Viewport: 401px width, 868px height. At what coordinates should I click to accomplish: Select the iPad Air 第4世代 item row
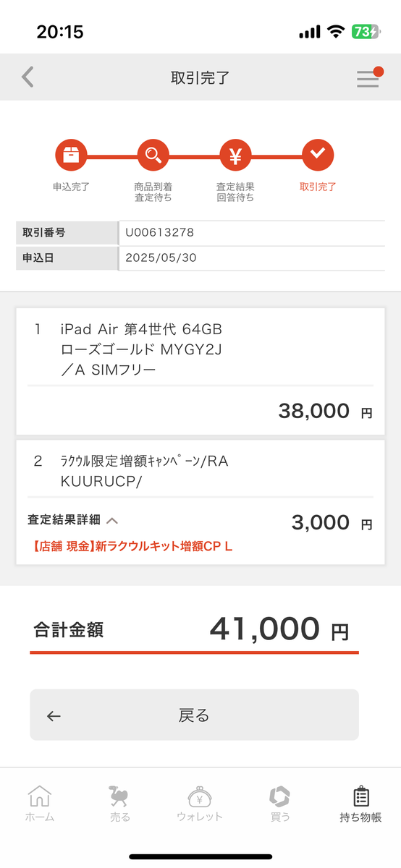(200, 370)
